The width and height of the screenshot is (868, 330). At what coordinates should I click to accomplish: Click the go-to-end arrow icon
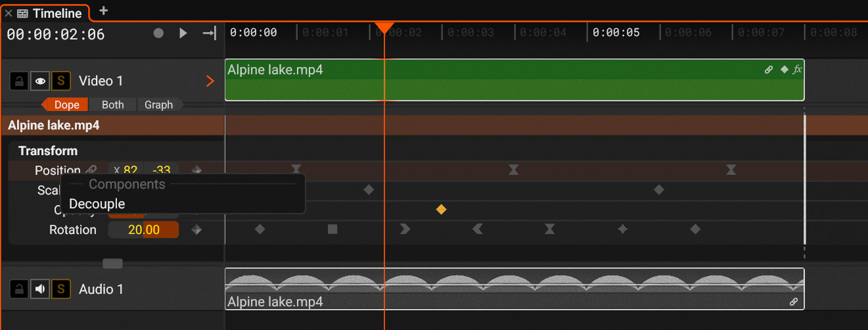pos(209,33)
